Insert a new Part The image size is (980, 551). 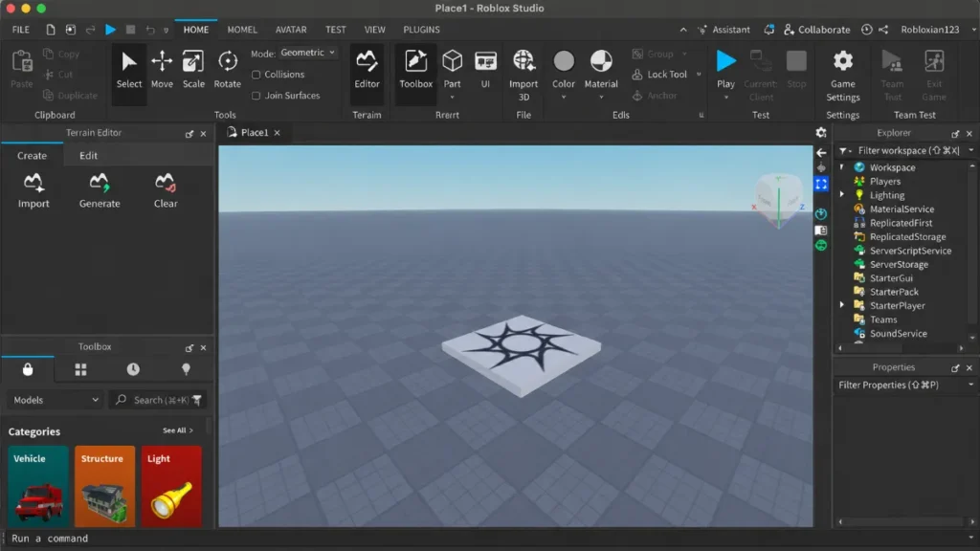pyautogui.click(x=452, y=70)
